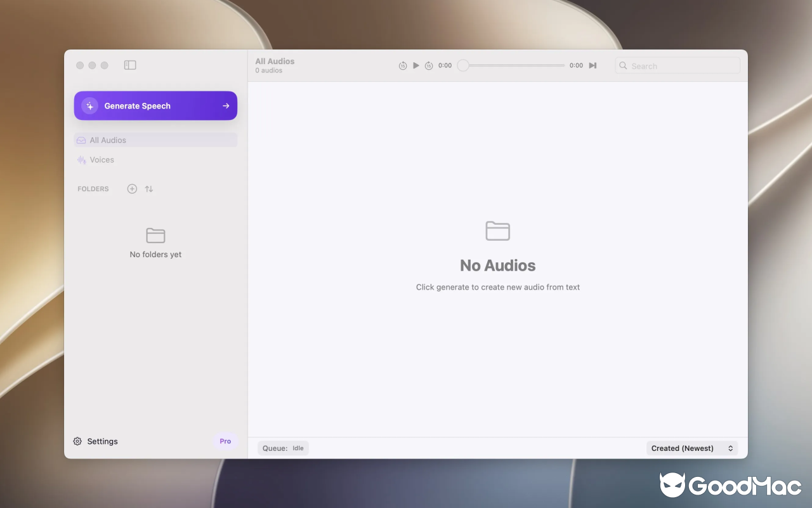The height and width of the screenshot is (508, 812).
Task: Click the '0 audios' count text
Action: 269,70
